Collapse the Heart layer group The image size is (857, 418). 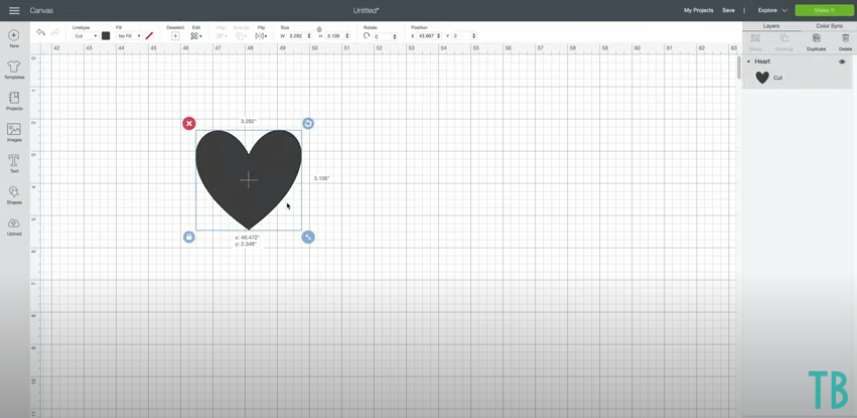pos(748,62)
